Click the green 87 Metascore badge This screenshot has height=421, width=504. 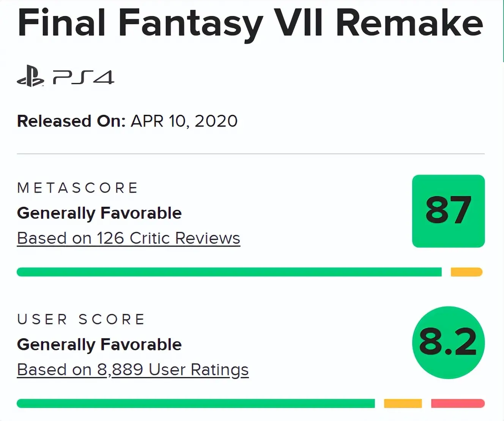448,211
